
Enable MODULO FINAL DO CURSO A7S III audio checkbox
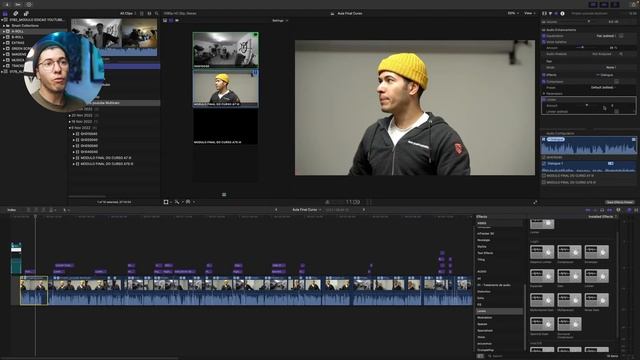[544, 182]
